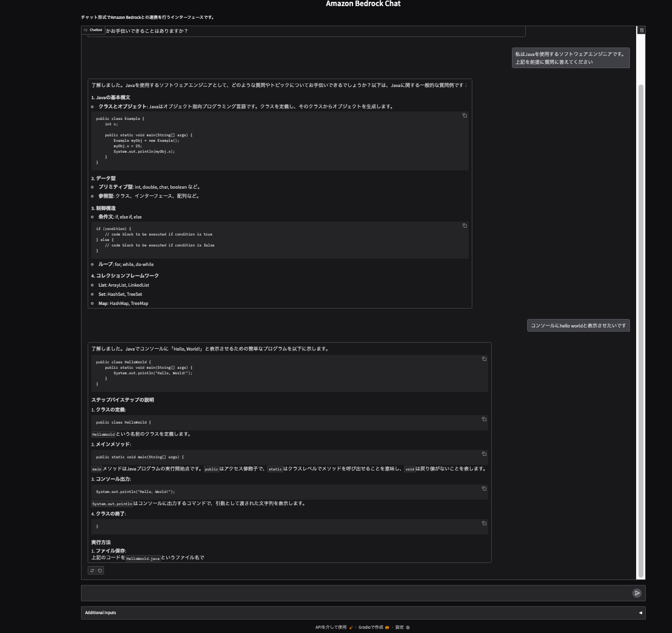Click the Amazon Bedrock Chat title
This screenshot has height=633, width=672.
(363, 4)
